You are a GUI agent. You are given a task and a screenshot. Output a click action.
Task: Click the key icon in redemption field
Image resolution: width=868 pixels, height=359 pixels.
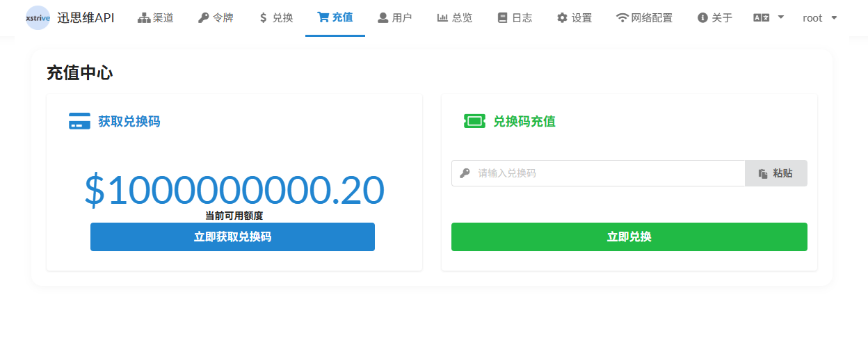pyautogui.click(x=465, y=173)
